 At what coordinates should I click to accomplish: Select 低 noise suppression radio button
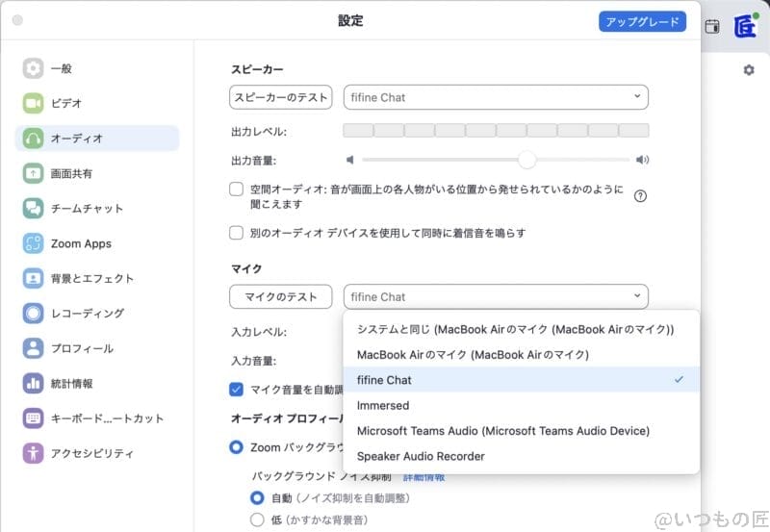[257, 519]
